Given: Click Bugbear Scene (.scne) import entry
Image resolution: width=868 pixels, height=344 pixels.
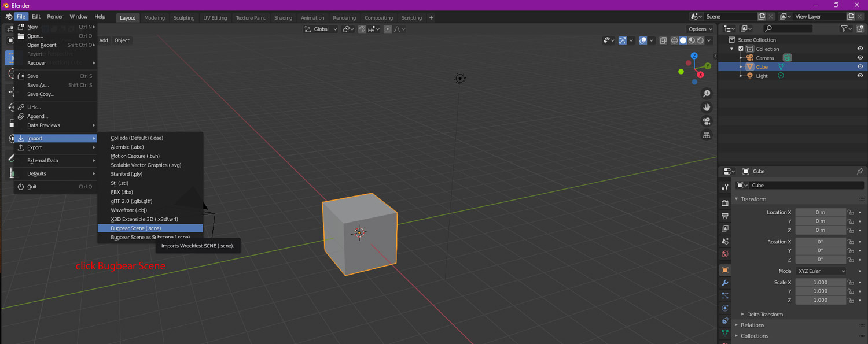Looking at the screenshot, I should (150, 228).
